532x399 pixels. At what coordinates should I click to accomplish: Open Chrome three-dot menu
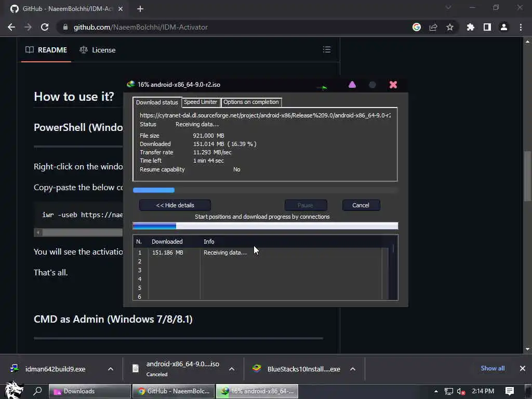click(x=521, y=27)
